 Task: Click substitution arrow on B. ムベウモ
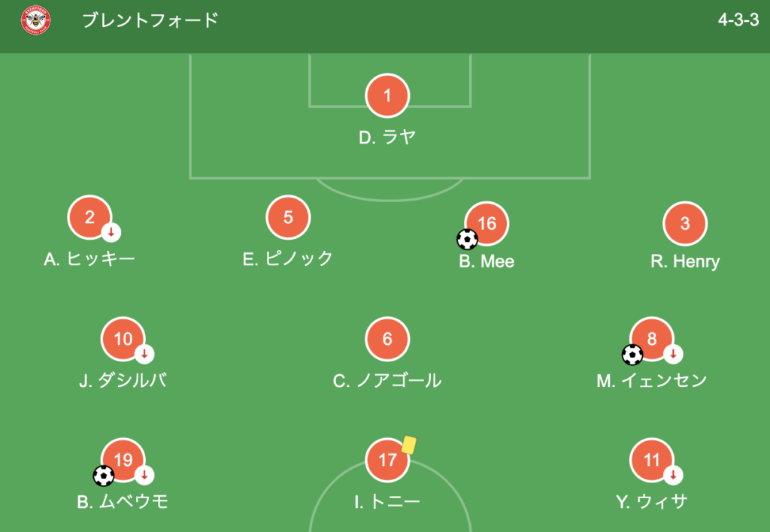(x=144, y=475)
